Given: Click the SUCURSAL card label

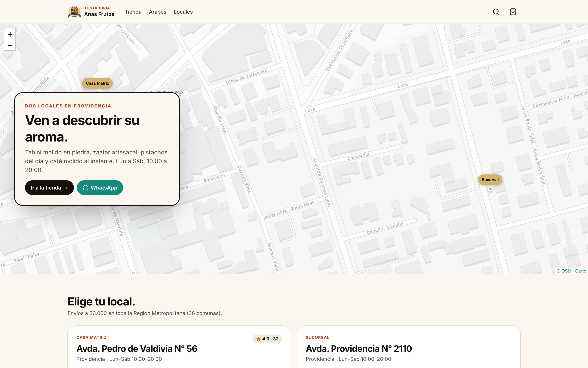Looking at the screenshot, I should pos(317,337).
